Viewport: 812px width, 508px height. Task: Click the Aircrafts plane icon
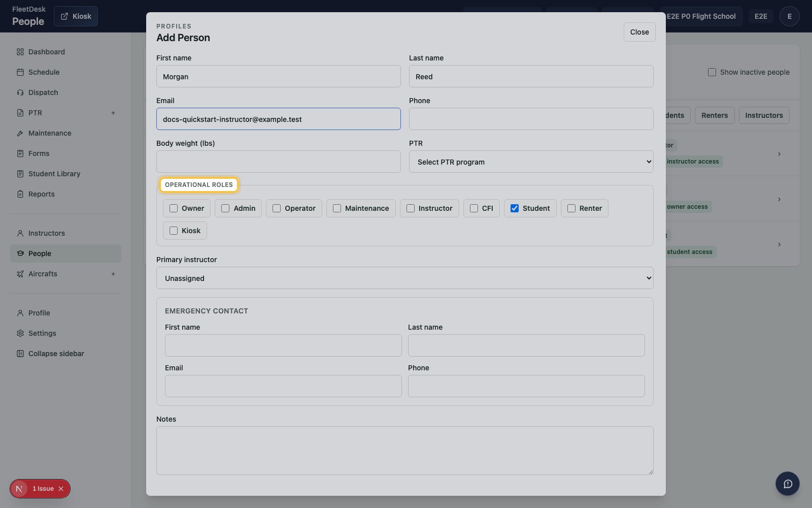coord(20,274)
